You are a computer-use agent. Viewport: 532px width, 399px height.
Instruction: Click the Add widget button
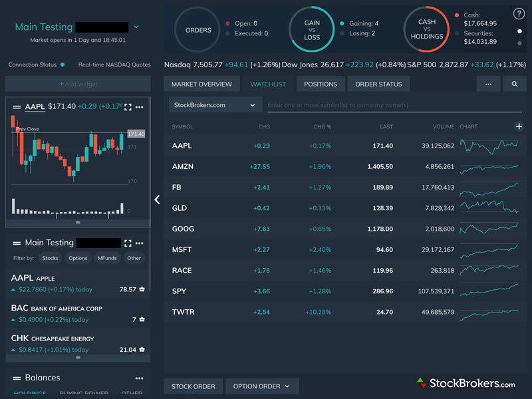(78, 84)
